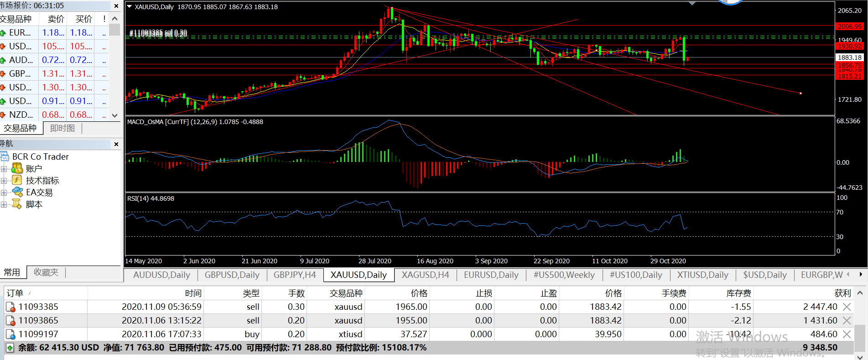The image size is (868, 360).
Task: Expand the 账户 tree node
Action: (4, 169)
